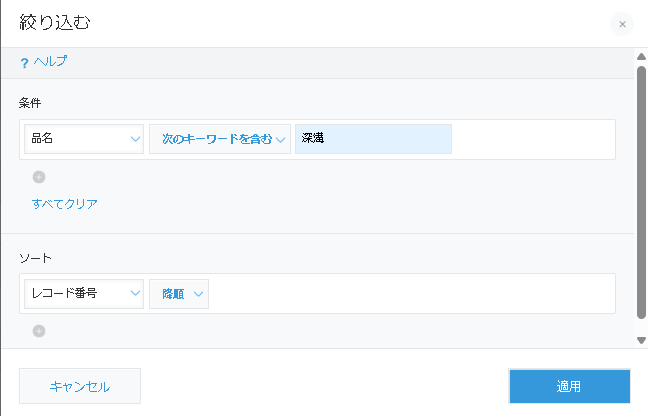Viewport: 648px width, 416px height.
Task: Close the 絞り込む dialog with X
Action: click(x=622, y=24)
